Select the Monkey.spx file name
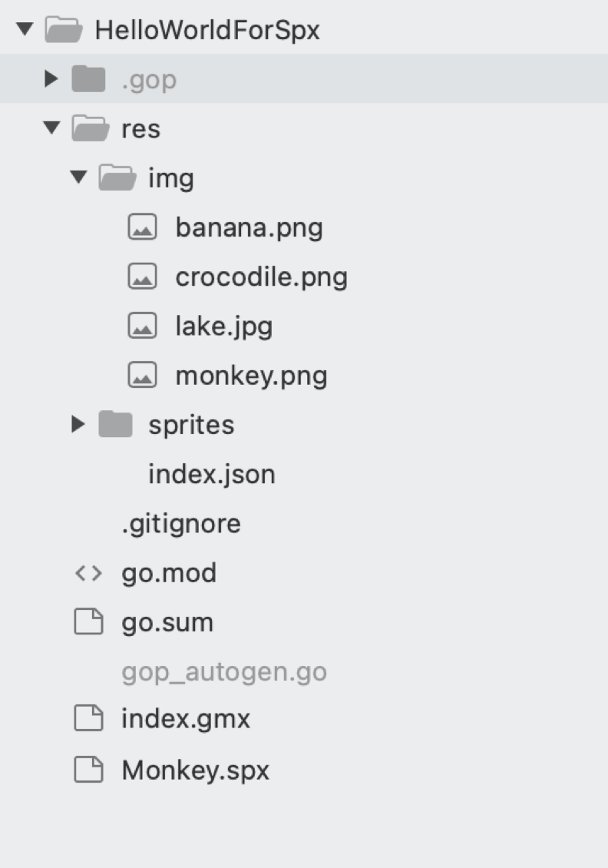608x868 pixels. (195, 770)
